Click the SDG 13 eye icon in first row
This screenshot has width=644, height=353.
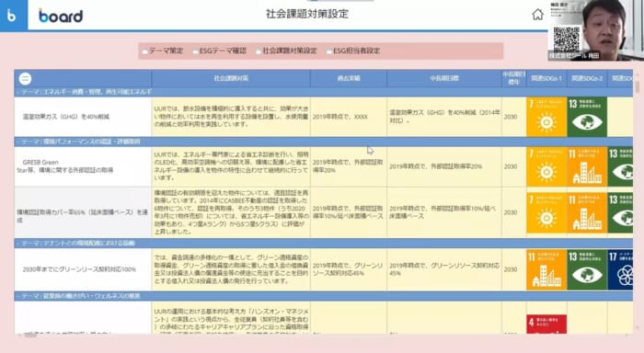pyautogui.click(x=587, y=117)
